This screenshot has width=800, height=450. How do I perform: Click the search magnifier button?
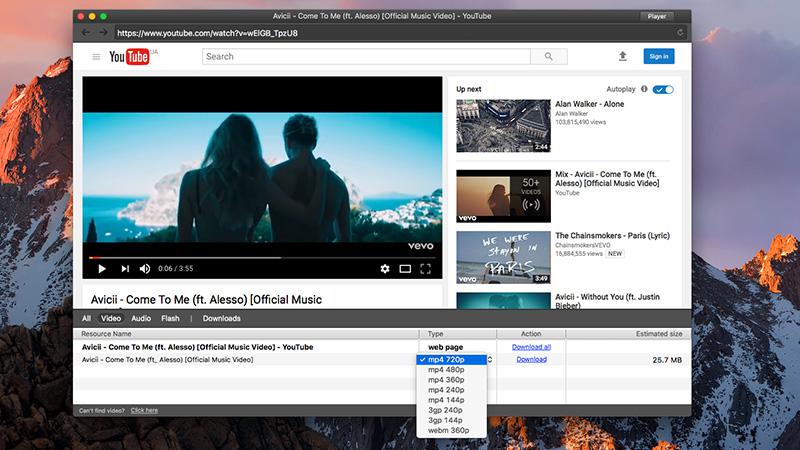[x=548, y=57]
